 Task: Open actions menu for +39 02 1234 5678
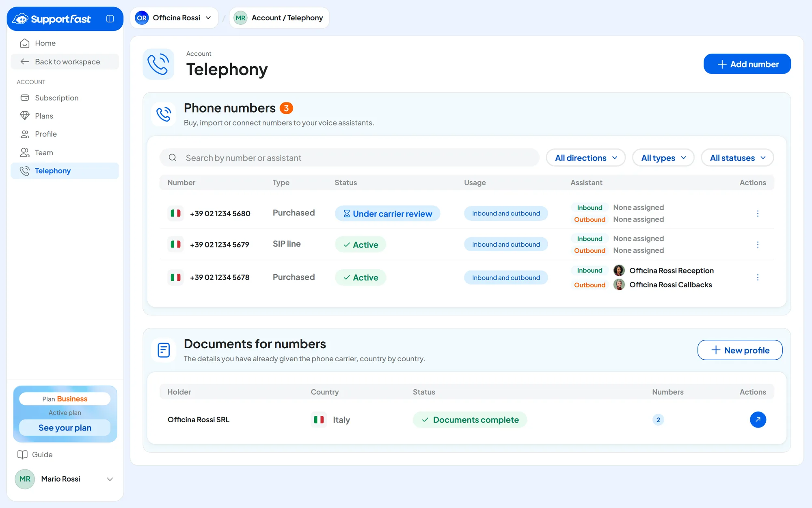(x=758, y=277)
